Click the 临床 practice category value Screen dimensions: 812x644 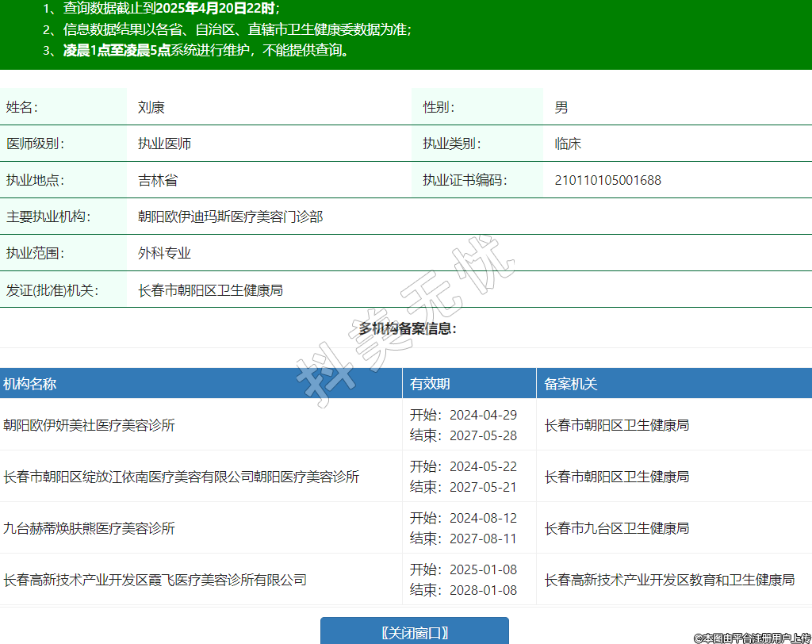568,144
